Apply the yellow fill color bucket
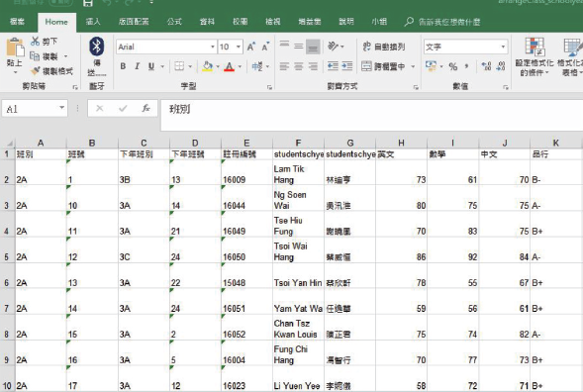583x392 pixels. tap(208, 66)
